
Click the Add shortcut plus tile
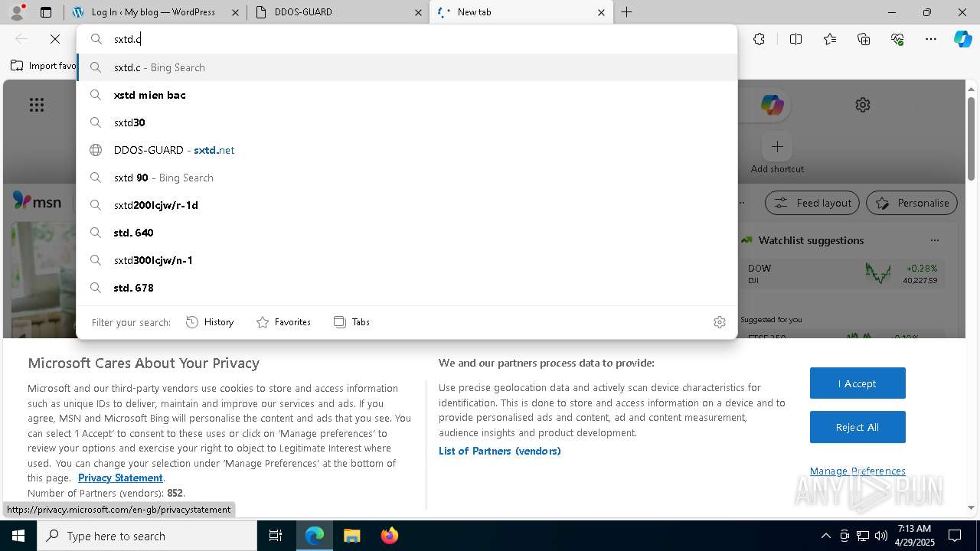(777, 146)
